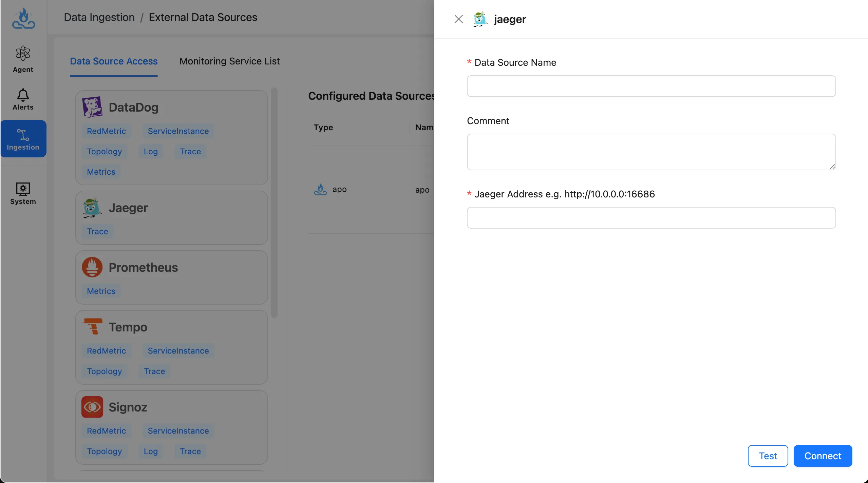Click the APO flame logo

23,18
